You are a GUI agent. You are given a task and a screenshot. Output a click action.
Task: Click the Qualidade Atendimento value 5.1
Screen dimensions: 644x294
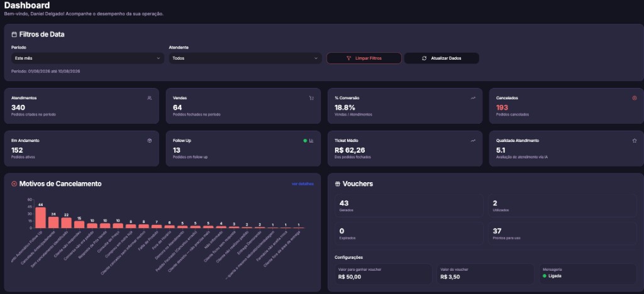click(501, 150)
